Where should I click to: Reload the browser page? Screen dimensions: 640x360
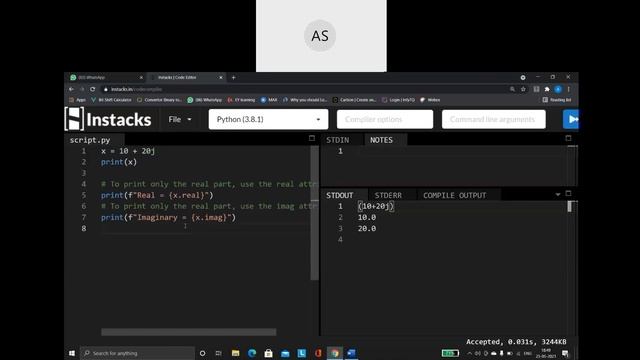click(x=93, y=89)
